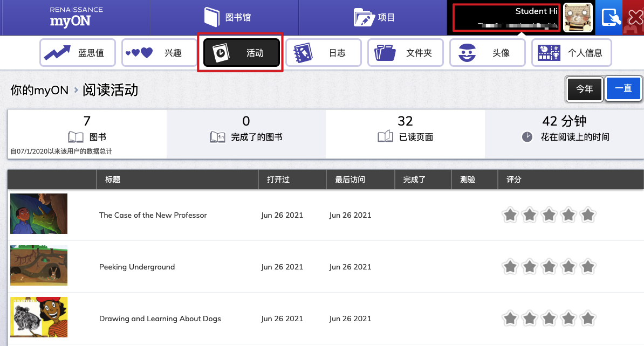Rate New Professor two stars
This screenshot has width=644, height=346.
click(x=530, y=214)
